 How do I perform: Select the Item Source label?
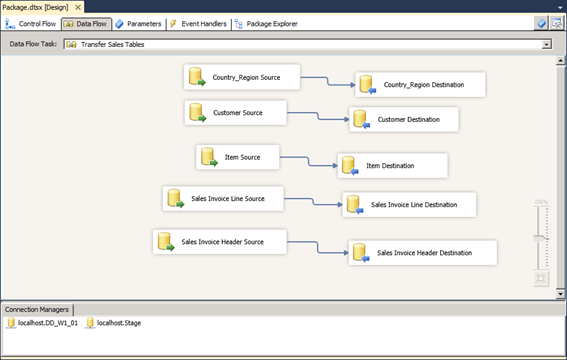point(242,157)
